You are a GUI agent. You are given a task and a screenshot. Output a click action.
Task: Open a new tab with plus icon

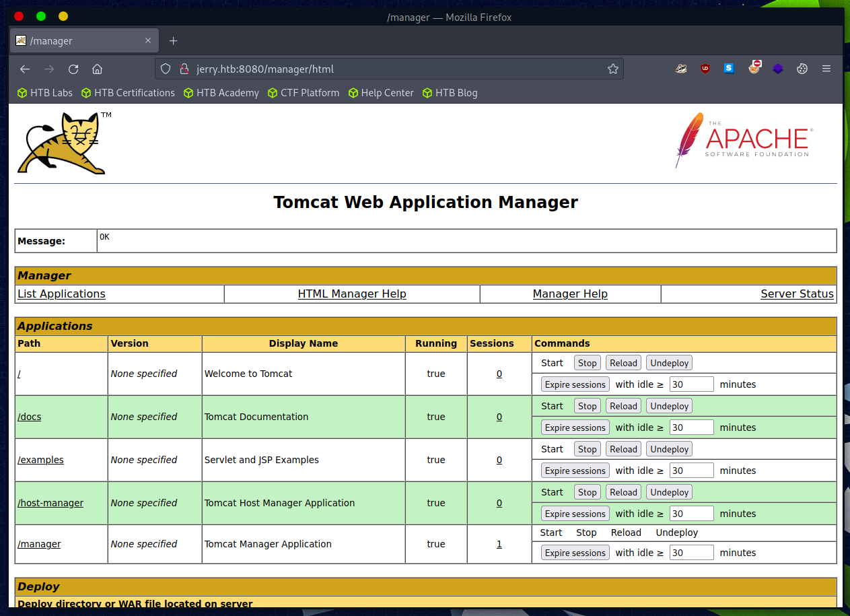[173, 41]
